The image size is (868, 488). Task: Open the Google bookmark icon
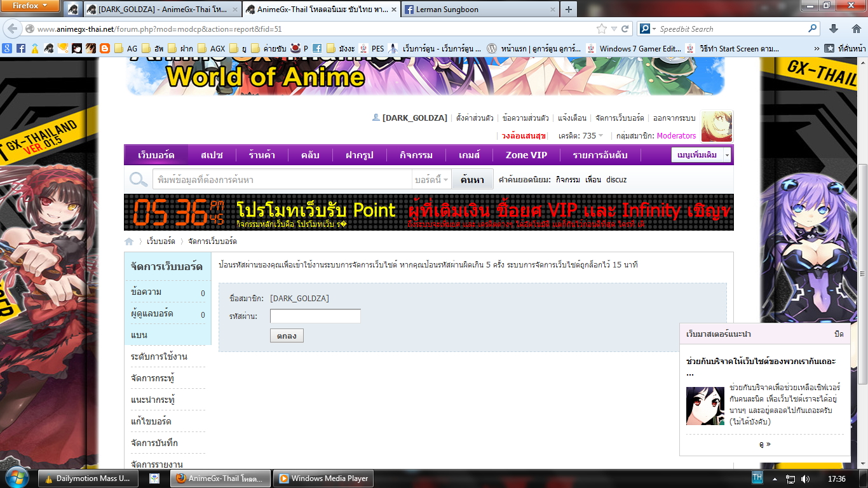7,48
